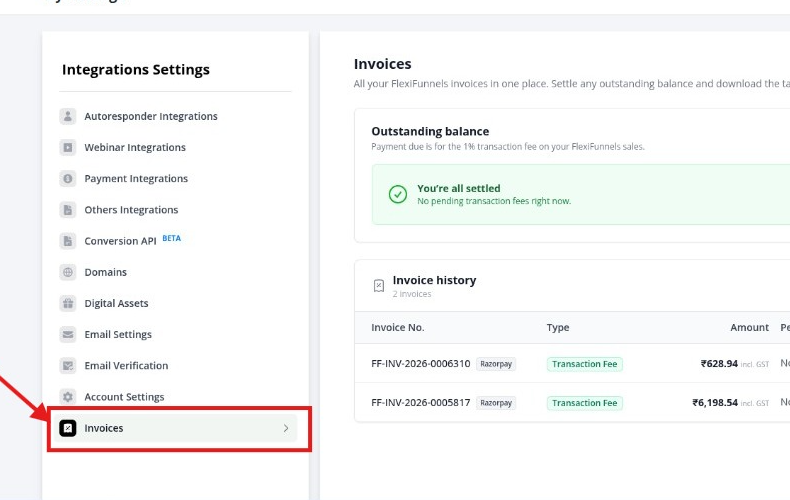Viewport: 790px width, 500px height.
Task: Click the chevron arrow on Invoices item
Action: (x=286, y=428)
